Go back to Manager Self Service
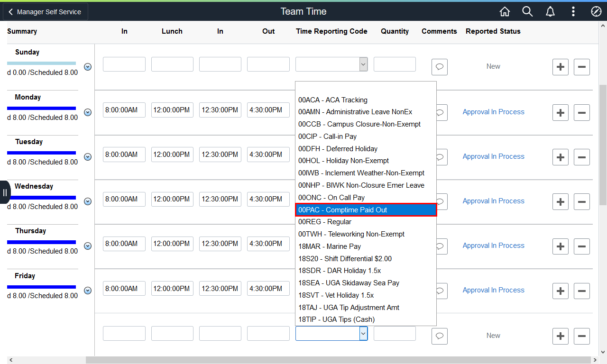The height and width of the screenshot is (364, 607). [46, 12]
